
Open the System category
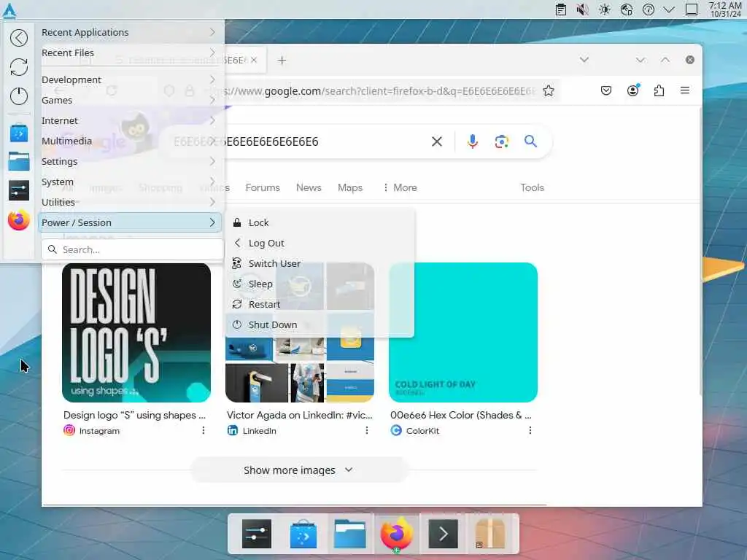[x=129, y=182]
